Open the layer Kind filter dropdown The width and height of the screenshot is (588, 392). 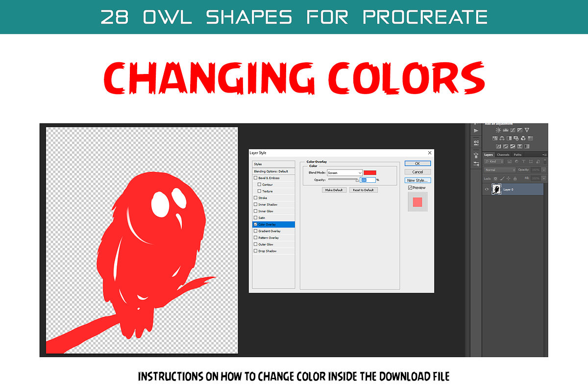coord(494,161)
